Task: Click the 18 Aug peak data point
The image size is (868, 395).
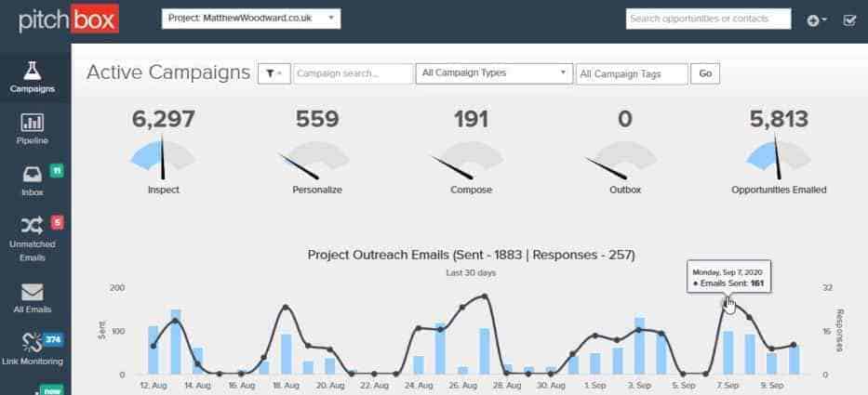Action: tap(286, 307)
